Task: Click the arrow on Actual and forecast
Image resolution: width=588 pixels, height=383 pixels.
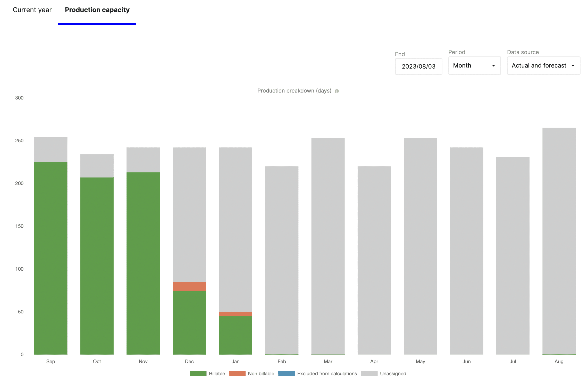Action: click(x=573, y=66)
